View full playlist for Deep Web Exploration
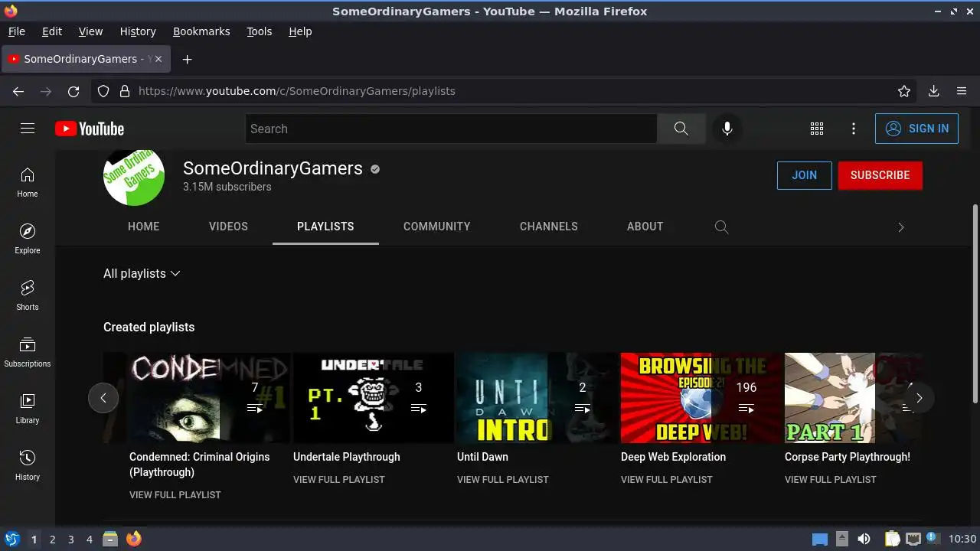Image resolution: width=980 pixels, height=551 pixels. 667,479
